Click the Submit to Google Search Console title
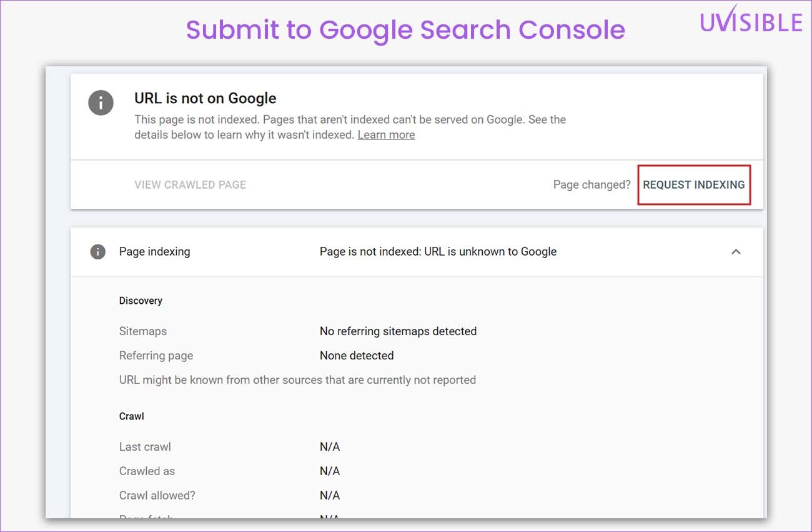The image size is (812, 532). pyautogui.click(x=405, y=30)
